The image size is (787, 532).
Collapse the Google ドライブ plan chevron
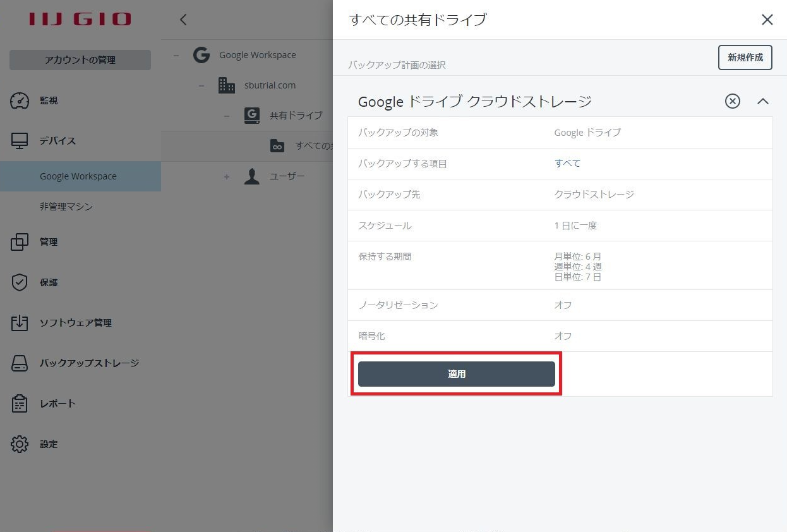click(763, 101)
